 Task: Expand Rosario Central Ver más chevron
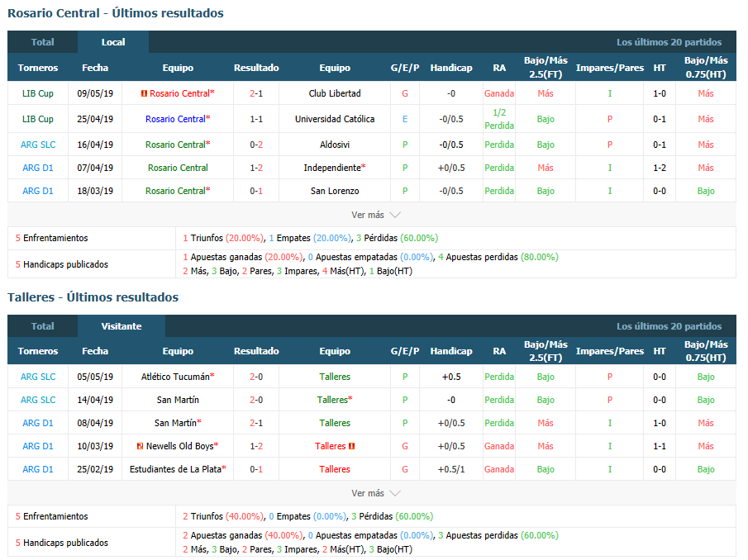click(x=395, y=215)
